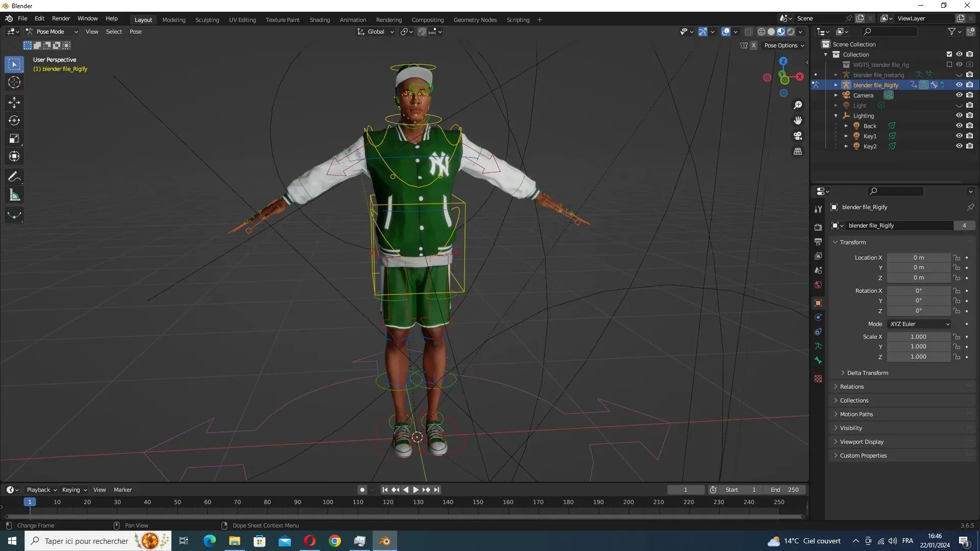Switch to the Sculpting workspace tab
This screenshot has width=980, height=551.
tap(207, 20)
